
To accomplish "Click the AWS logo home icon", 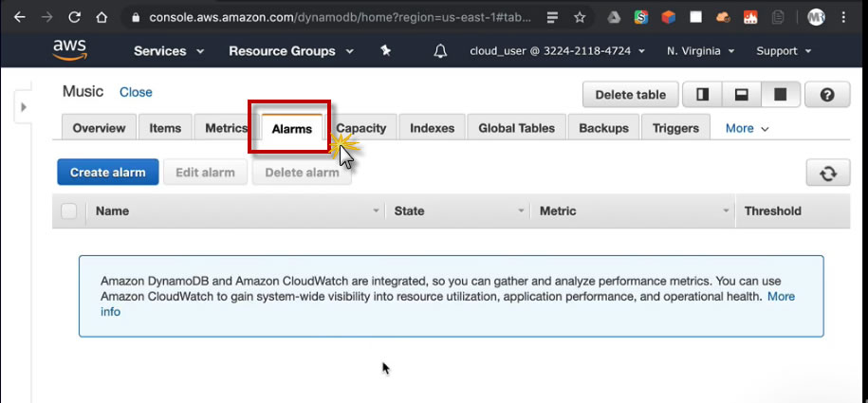I will [69, 49].
